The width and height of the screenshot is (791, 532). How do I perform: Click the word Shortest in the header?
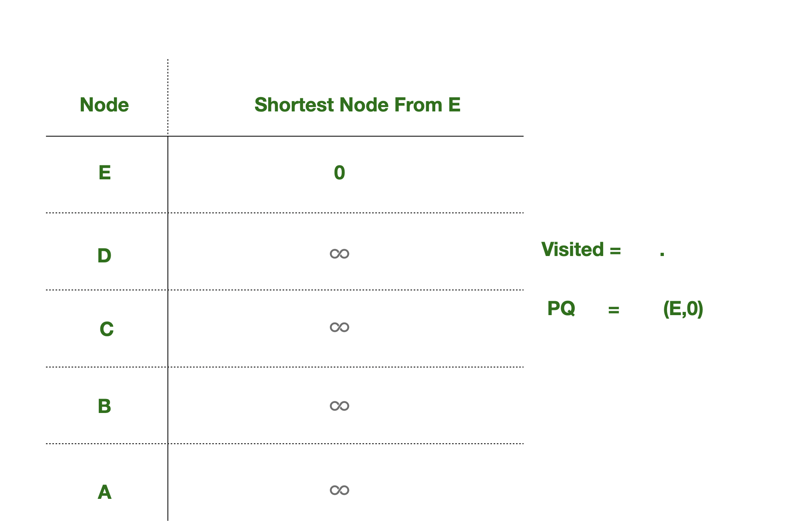click(x=294, y=105)
